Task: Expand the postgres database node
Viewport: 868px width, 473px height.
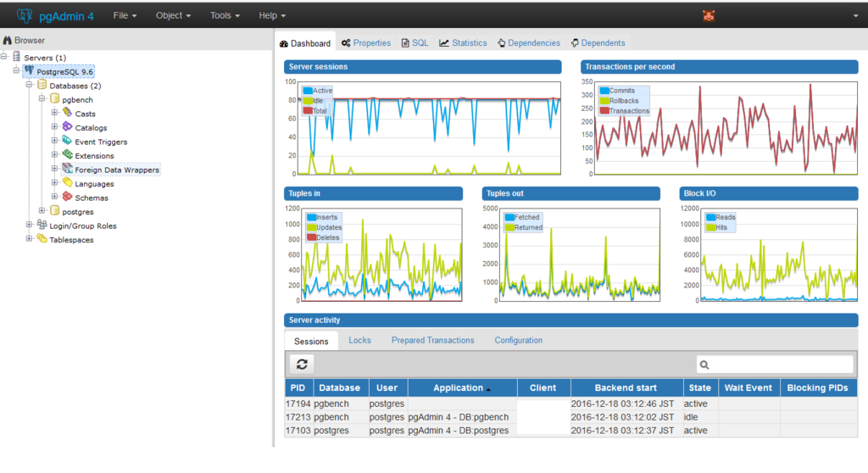Action: pyautogui.click(x=42, y=210)
